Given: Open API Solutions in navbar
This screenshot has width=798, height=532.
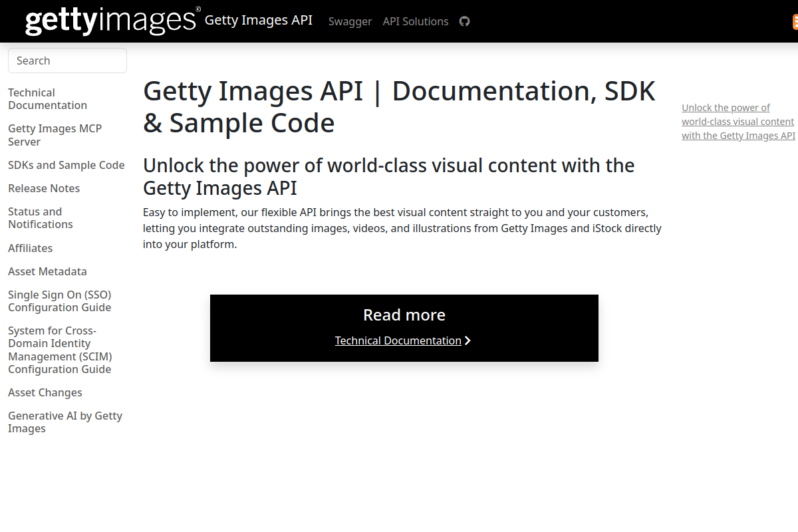Looking at the screenshot, I should point(416,21).
